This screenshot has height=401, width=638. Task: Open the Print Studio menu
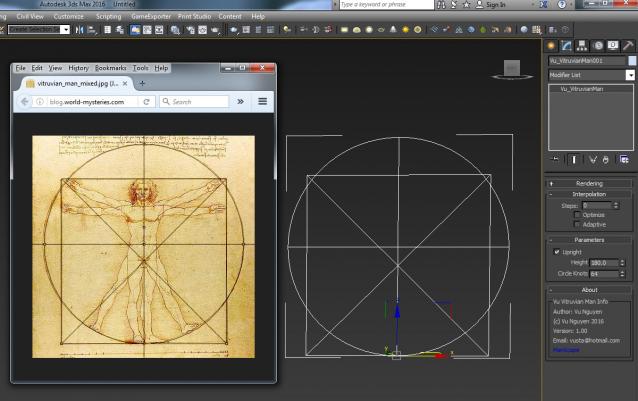194,16
